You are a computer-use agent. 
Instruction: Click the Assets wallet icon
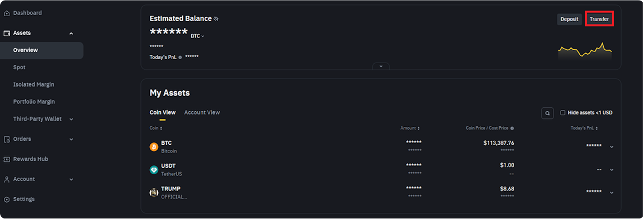click(x=7, y=33)
